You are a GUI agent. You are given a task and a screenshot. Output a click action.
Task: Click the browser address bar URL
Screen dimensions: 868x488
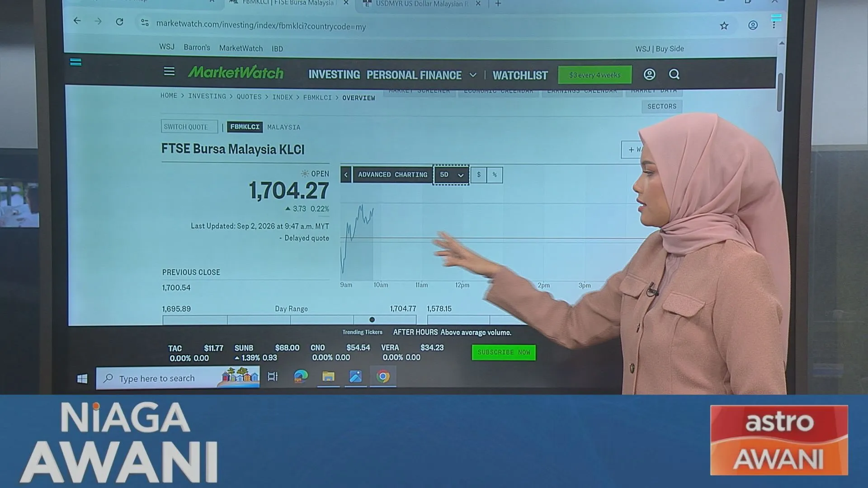click(261, 25)
